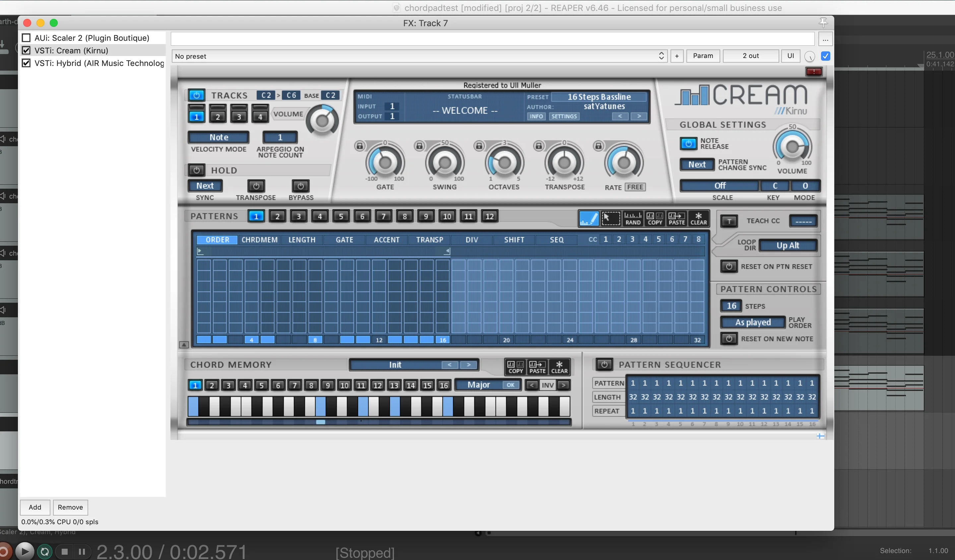
Task: Click the red panic button top-right of Cream
Action: 814,72
